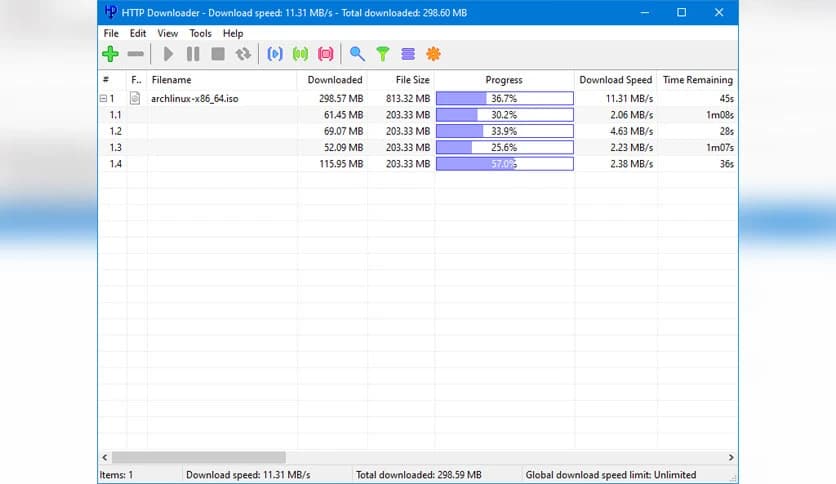Open the File menu
This screenshot has width=836, height=484.
tap(111, 33)
